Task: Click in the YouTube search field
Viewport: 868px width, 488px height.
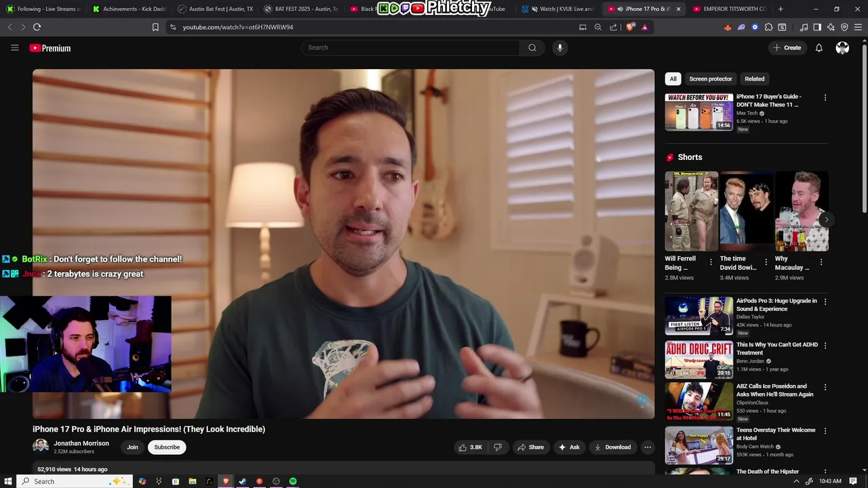Action: click(x=410, y=47)
